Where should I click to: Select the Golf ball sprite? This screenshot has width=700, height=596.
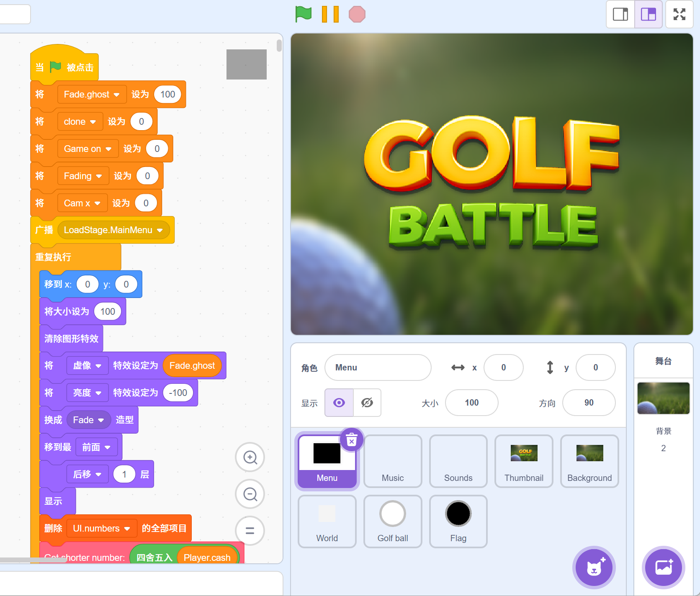(x=393, y=521)
